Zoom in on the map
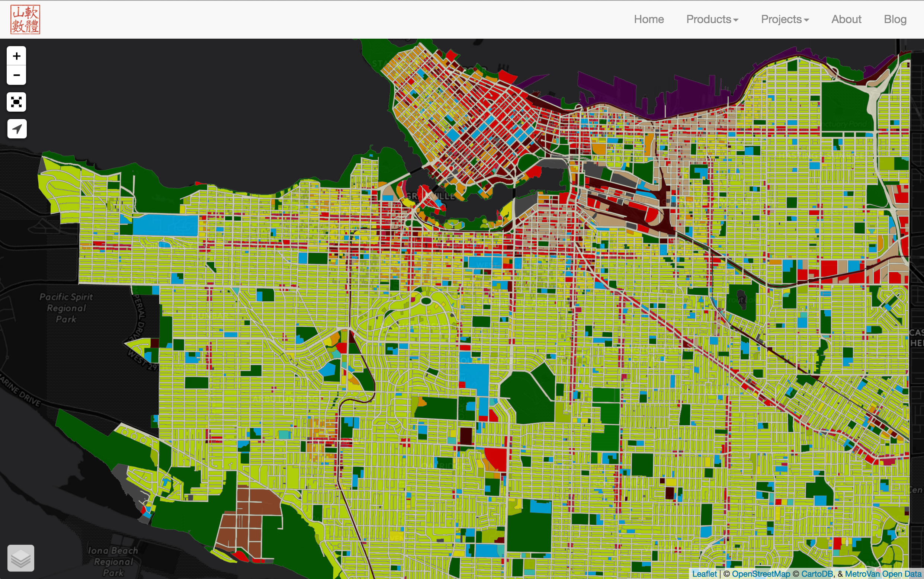This screenshot has width=924, height=579. (16, 56)
